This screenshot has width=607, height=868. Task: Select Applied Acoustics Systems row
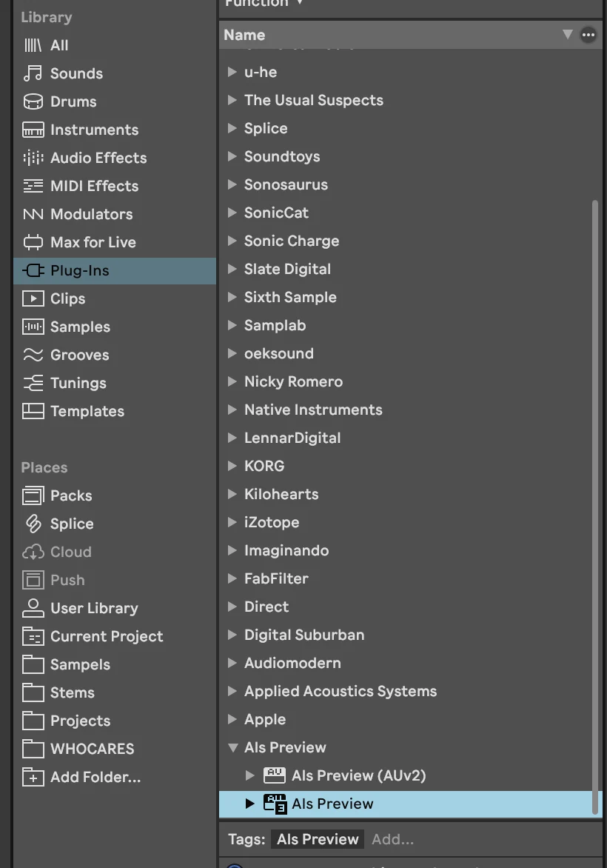[411, 691]
